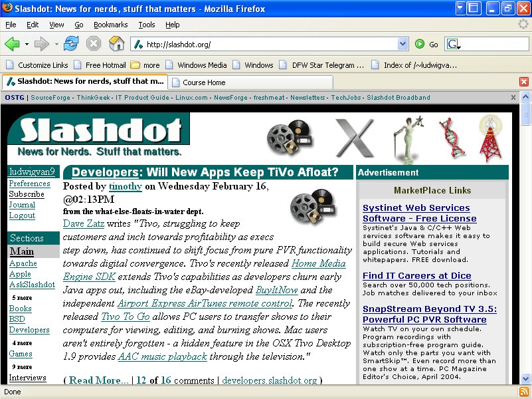This screenshot has height=399, width=532.
Task: Expand the address bar URL history dropdown
Action: click(x=402, y=44)
